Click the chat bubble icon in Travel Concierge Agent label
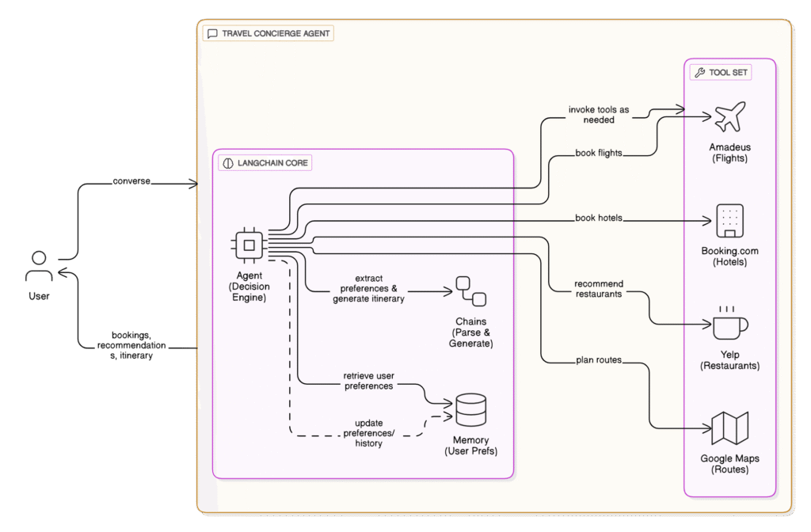The image size is (811, 532). pyautogui.click(x=212, y=33)
